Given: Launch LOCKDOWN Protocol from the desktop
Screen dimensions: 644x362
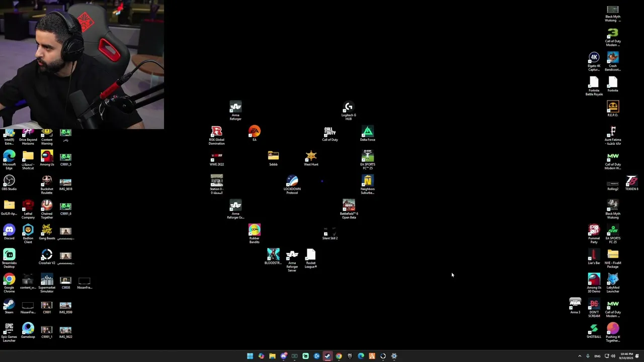Looking at the screenshot, I should pyautogui.click(x=292, y=185).
